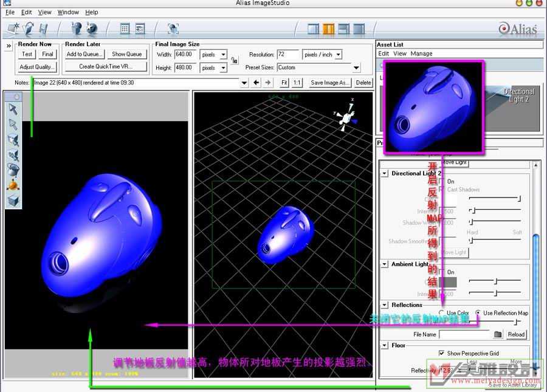
Task: Open the Preset Sizes dropdown
Action: [x=356, y=67]
